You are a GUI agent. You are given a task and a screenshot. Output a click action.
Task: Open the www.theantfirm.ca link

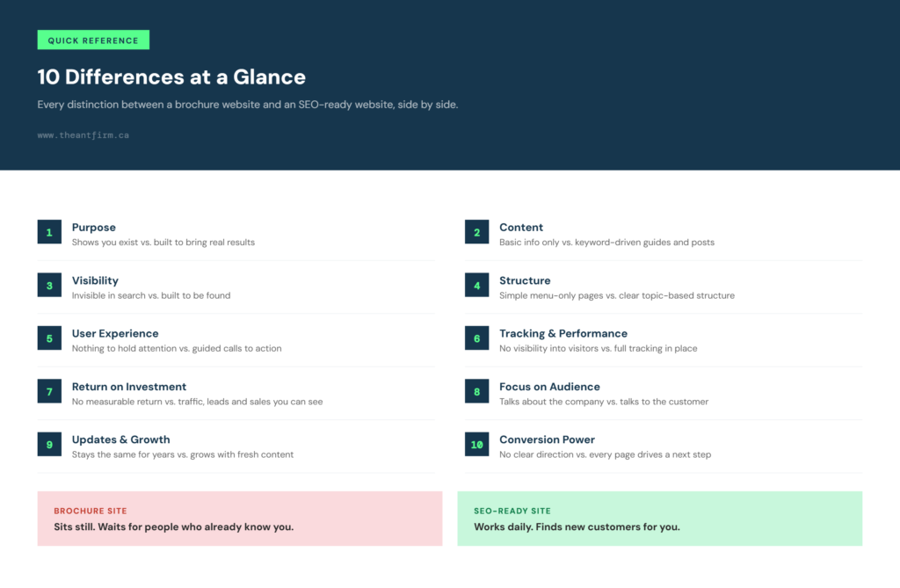coord(83,135)
